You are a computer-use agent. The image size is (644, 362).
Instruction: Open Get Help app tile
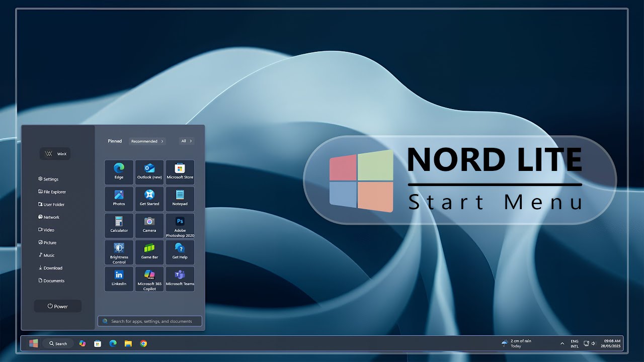coord(180,252)
